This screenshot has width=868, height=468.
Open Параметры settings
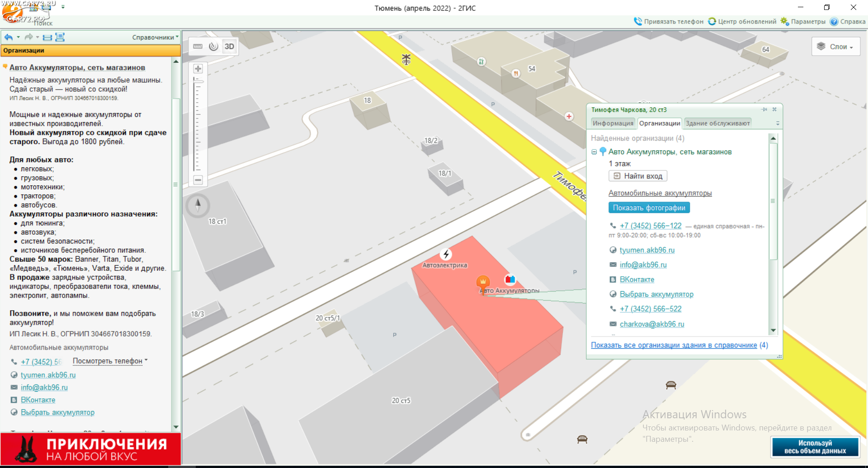click(803, 21)
